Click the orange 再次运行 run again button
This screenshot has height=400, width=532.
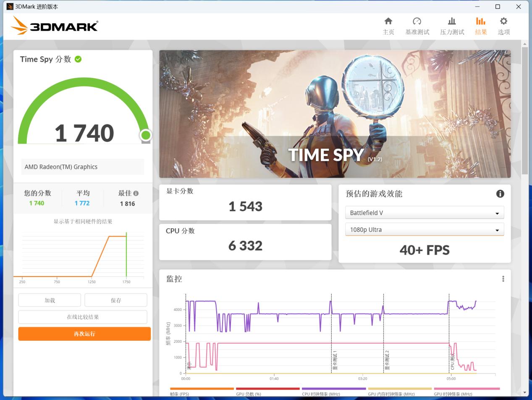(84, 334)
